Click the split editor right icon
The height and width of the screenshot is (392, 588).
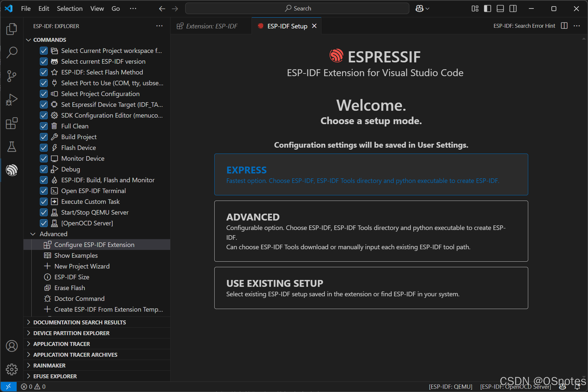564,26
